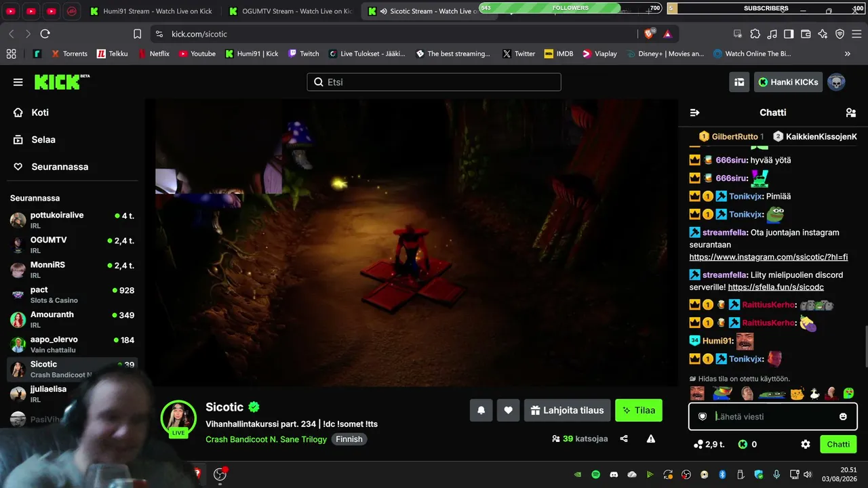Viewport: 868px width, 488px height.
Task: Click the kick.com/sicotic address bar
Action: 393,34
